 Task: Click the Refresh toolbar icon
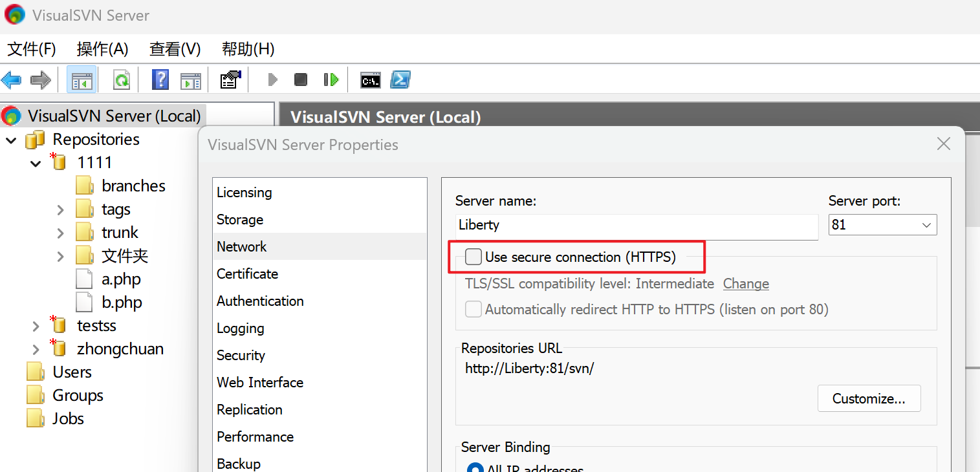point(122,80)
